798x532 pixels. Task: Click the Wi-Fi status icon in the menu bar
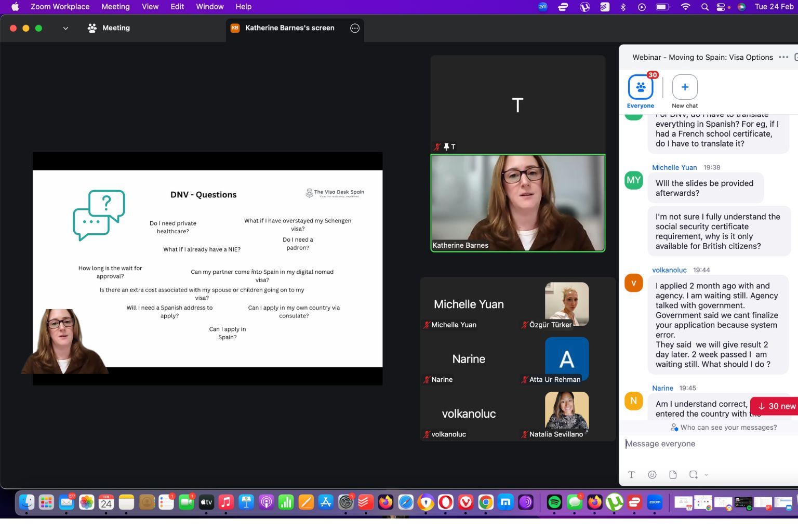click(x=685, y=7)
